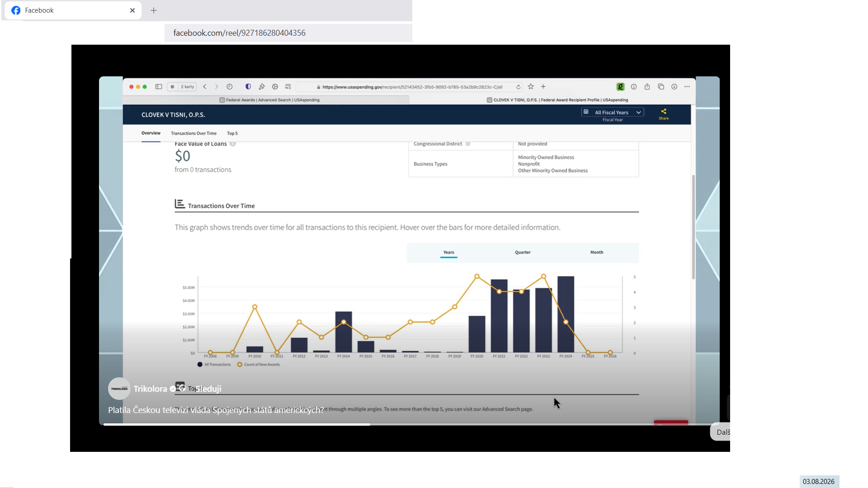
Task: Click the All Transactions legend dot
Action: pos(200,365)
